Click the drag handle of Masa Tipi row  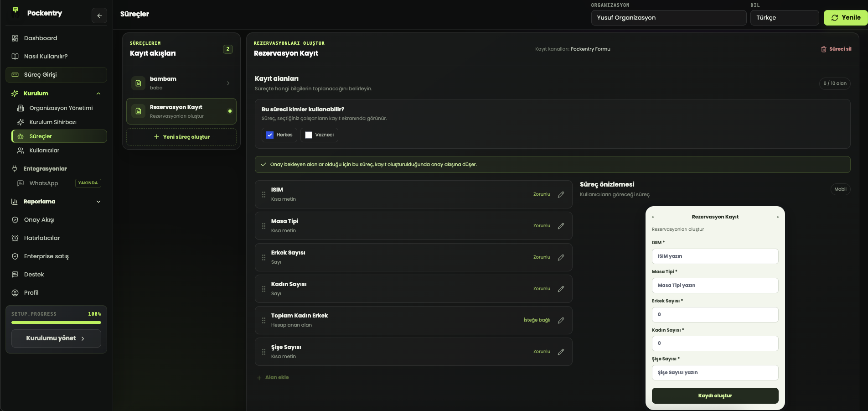[263, 226]
